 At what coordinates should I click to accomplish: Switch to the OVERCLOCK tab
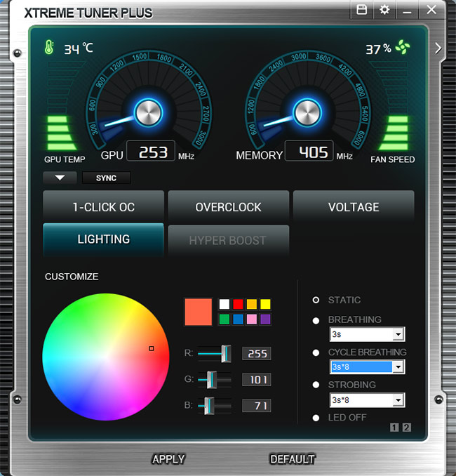click(x=228, y=207)
